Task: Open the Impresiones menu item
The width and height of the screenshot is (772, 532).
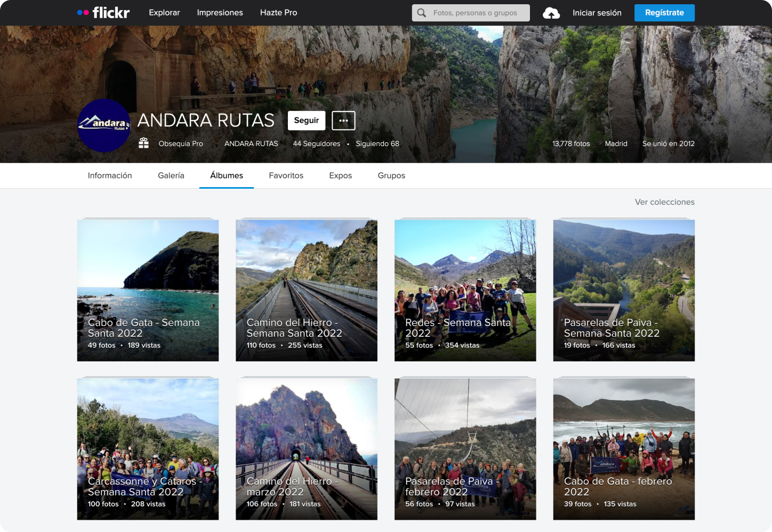Action: pyautogui.click(x=220, y=13)
